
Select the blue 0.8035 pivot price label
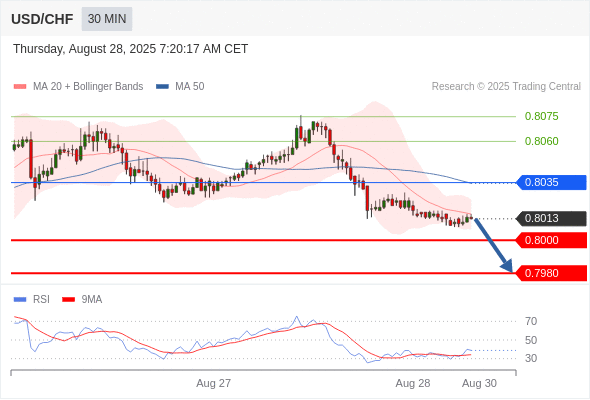552,183
